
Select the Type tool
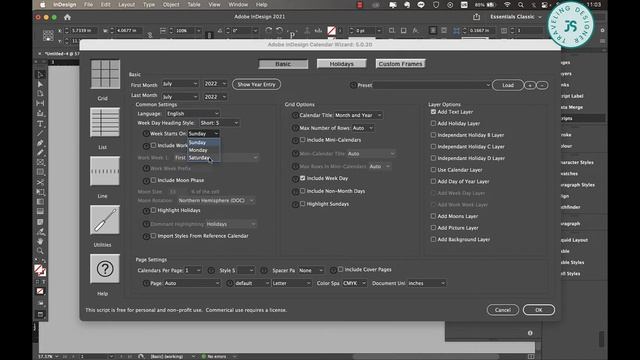click(x=40, y=124)
